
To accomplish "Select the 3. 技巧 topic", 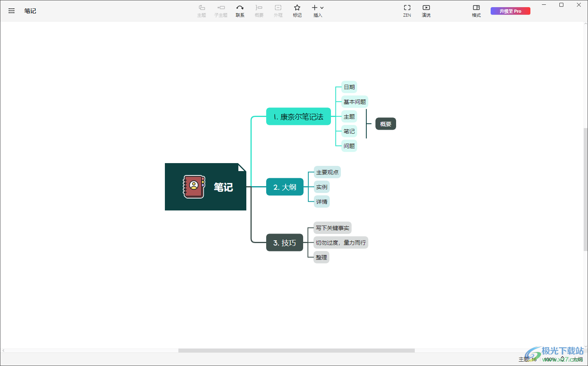I will tap(284, 243).
